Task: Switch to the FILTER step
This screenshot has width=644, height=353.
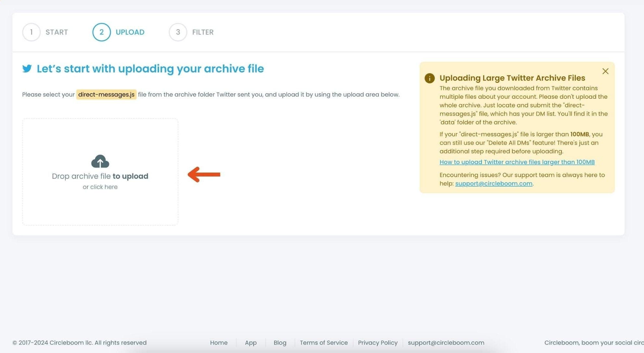Action: (203, 32)
